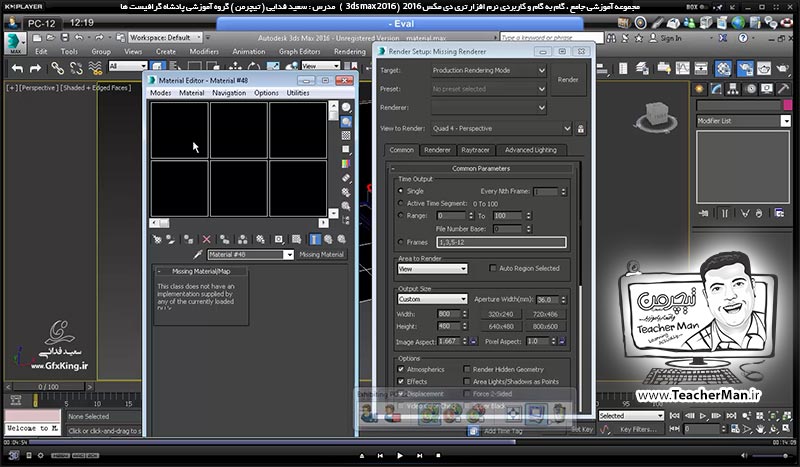Click the Select and Link chain icon
Screen dimensions: 800x467
(x=58, y=68)
